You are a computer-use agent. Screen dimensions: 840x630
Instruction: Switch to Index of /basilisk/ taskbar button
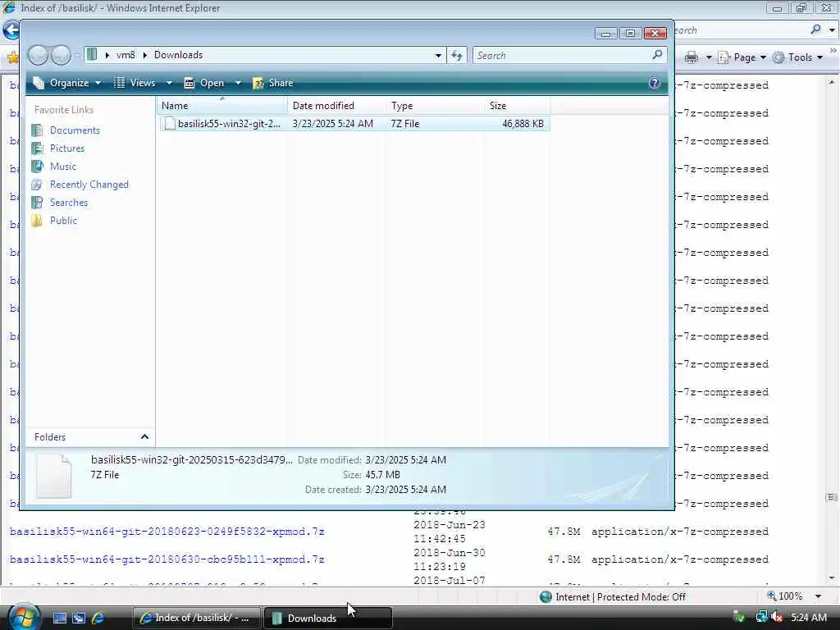[x=196, y=618]
